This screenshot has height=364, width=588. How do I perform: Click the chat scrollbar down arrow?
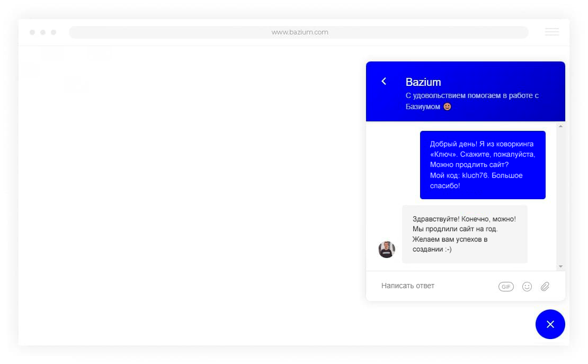[560, 267]
